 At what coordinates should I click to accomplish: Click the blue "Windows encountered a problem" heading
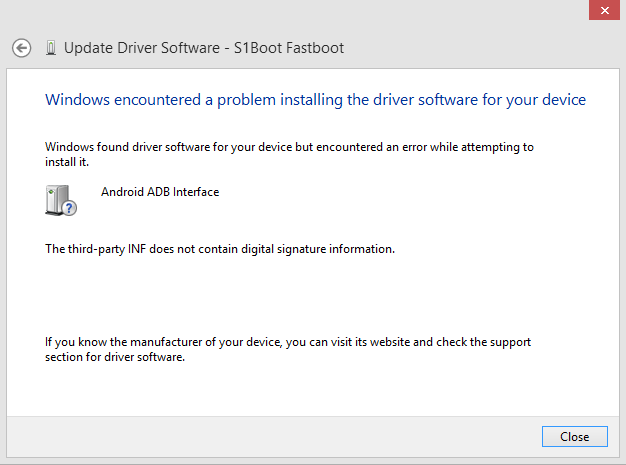coord(315,100)
